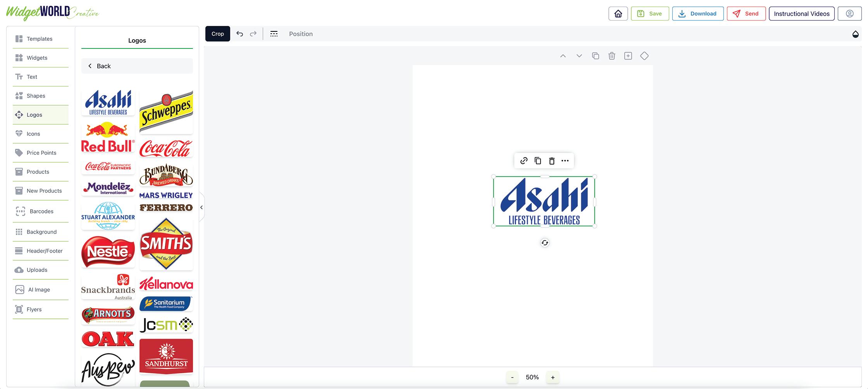This screenshot has height=389, width=868.
Task: Add the Snackbrands Australia logo
Action: coord(108,287)
